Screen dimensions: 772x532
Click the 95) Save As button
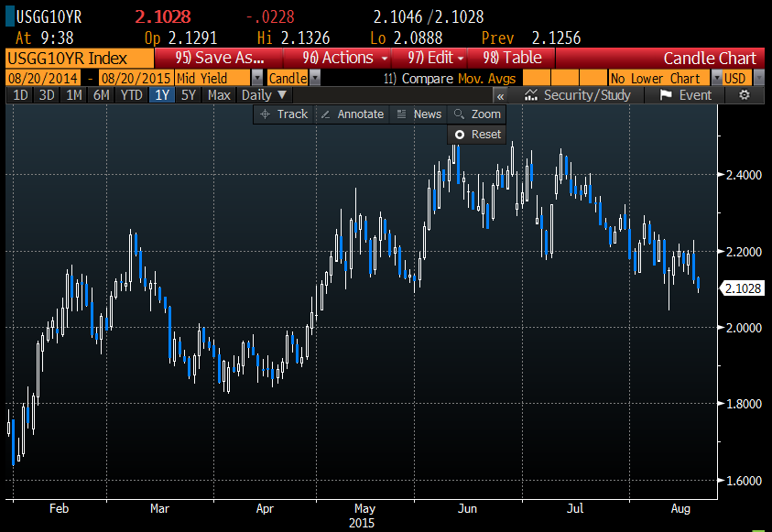tap(220, 58)
